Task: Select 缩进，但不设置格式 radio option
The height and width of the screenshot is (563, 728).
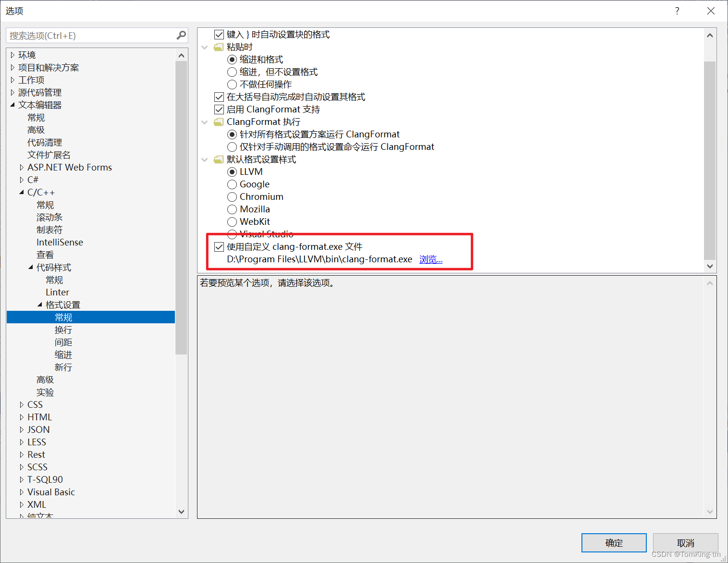Action: [x=232, y=72]
